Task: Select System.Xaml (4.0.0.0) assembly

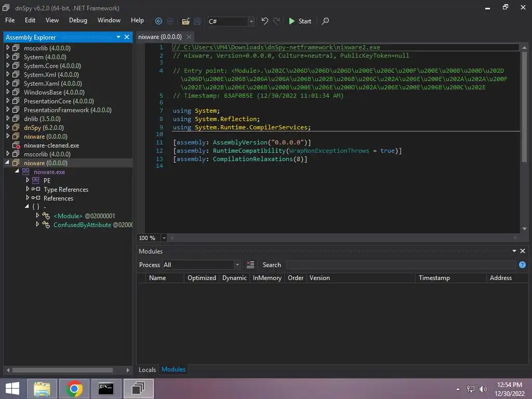Action: [52, 84]
